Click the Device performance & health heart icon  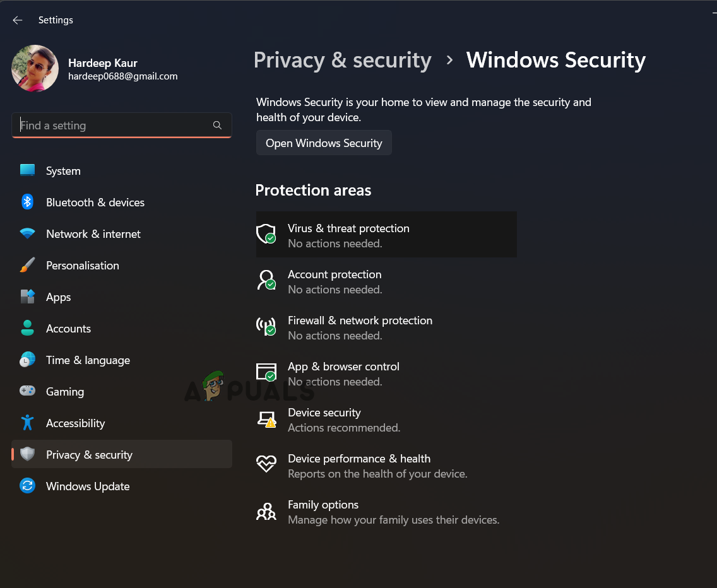266,465
